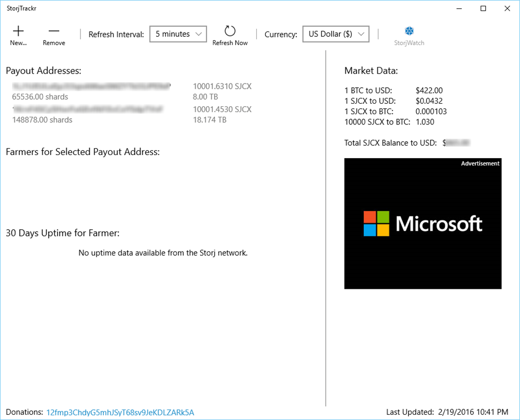Click the New plus icon
This screenshot has height=420, width=520.
[x=18, y=31]
